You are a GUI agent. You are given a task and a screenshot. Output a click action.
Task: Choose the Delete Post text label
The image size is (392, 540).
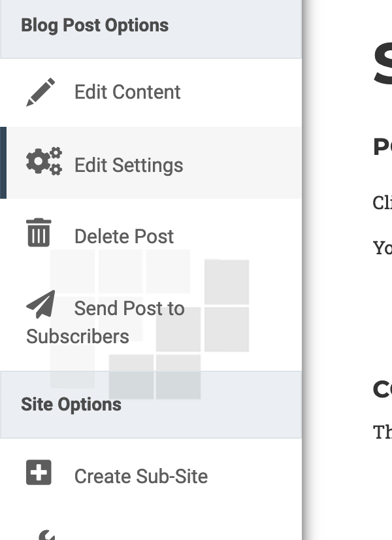click(x=124, y=236)
